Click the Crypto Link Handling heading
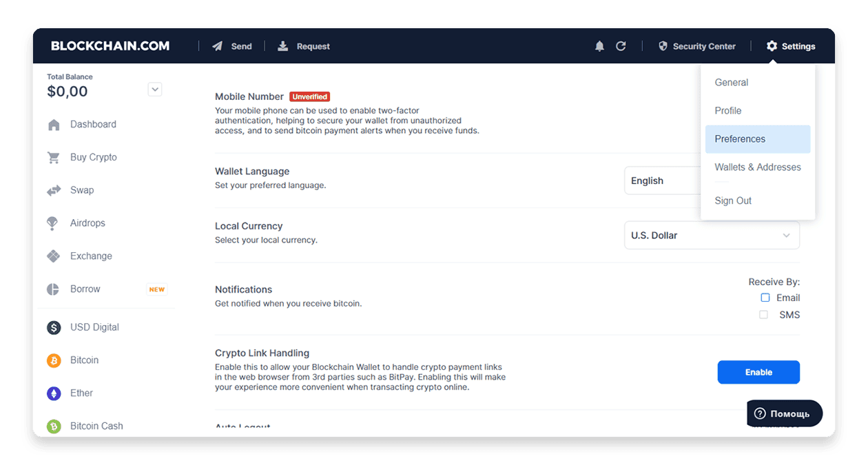Image resolution: width=868 pixels, height=465 pixels. coord(262,353)
